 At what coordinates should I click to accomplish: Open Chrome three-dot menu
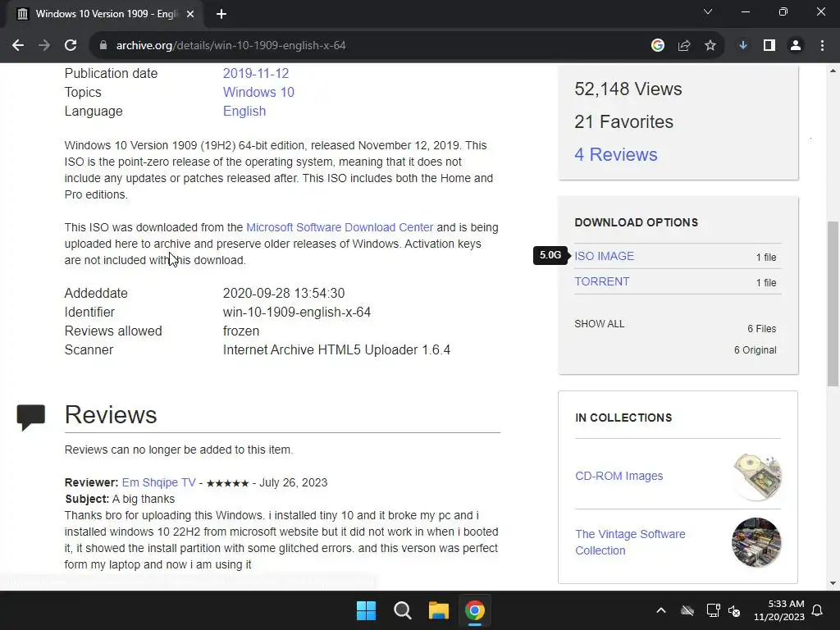click(822, 46)
